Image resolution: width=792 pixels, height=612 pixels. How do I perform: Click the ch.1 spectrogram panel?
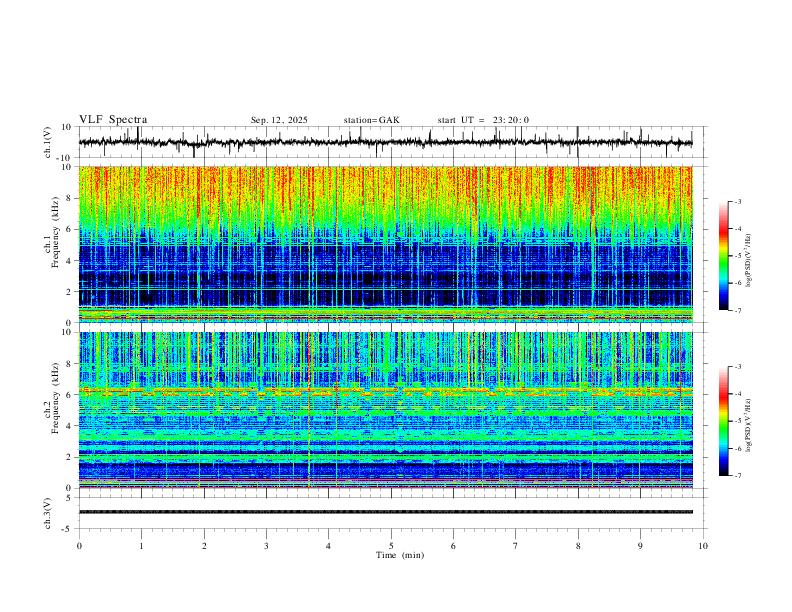point(385,244)
